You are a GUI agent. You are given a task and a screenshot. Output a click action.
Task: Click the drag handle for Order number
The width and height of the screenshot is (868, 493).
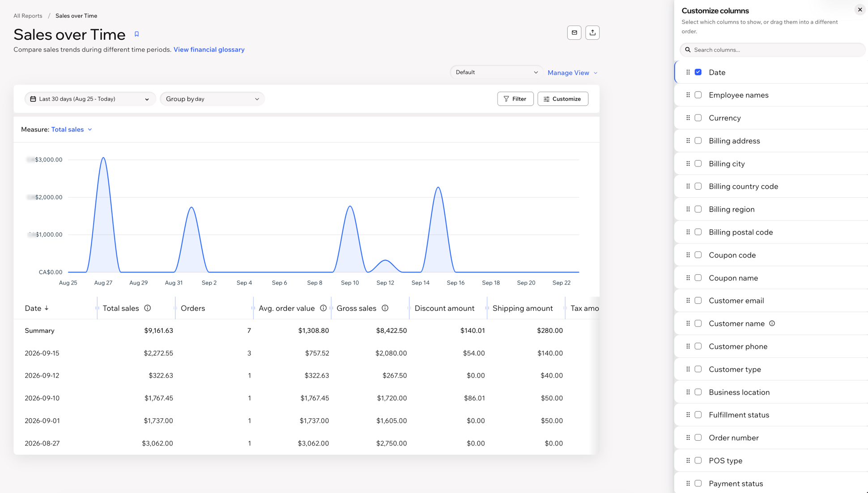(x=688, y=438)
